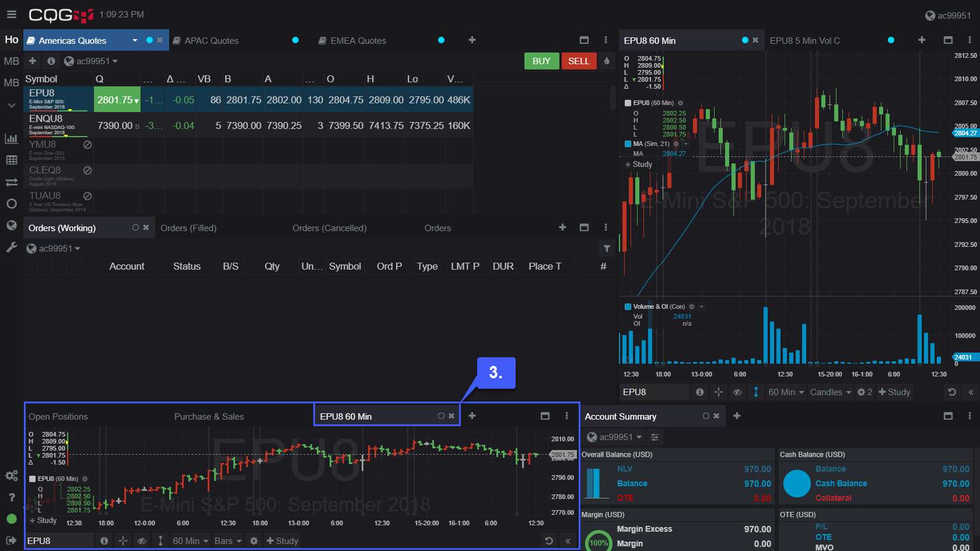
Task: Reset the bottom EPU8 chart
Action: tap(549, 541)
